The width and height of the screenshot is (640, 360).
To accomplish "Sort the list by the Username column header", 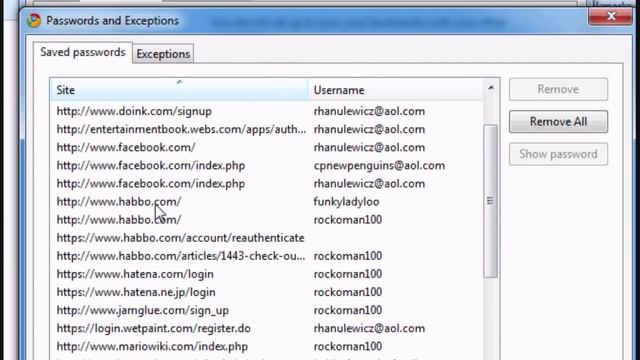I will click(x=395, y=90).
